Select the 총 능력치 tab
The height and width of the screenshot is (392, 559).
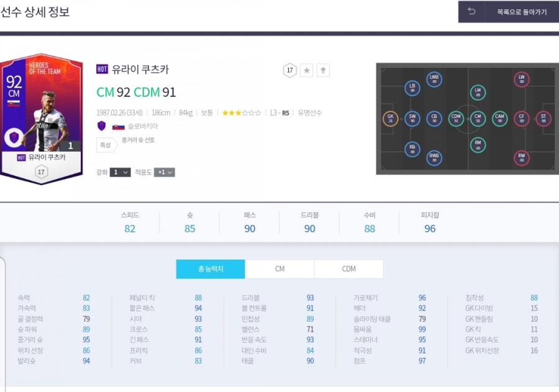click(211, 269)
